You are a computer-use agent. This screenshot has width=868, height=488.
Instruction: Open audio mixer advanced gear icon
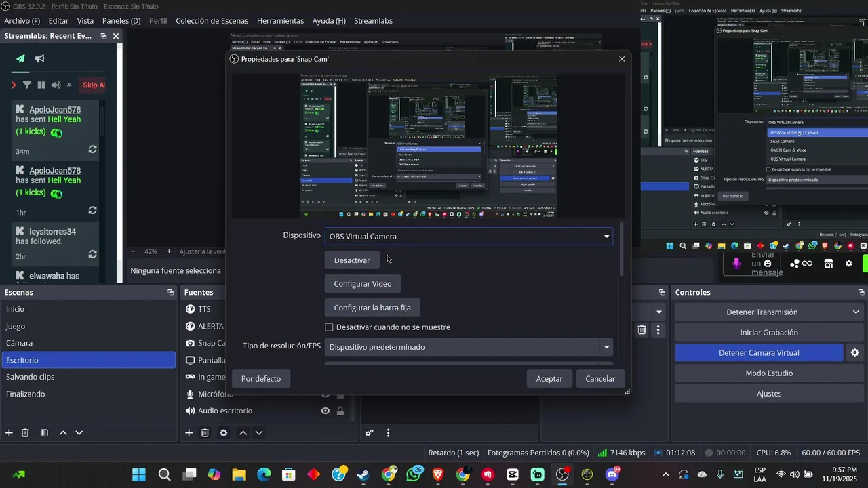click(x=369, y=432)
